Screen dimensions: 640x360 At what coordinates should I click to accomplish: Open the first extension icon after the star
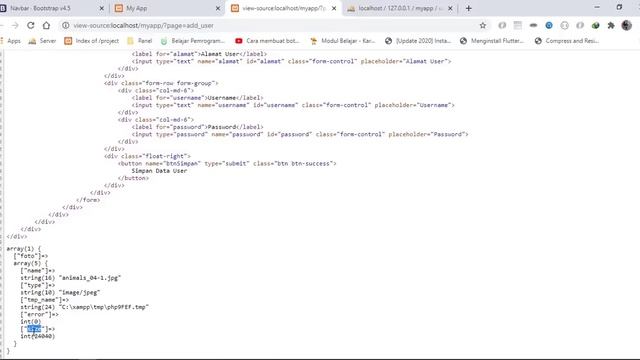point(502,25)
